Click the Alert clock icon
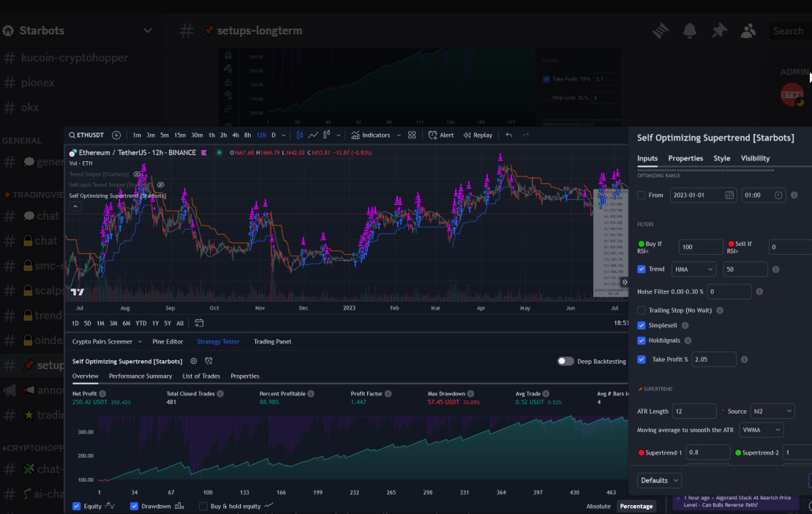Screen dimensions: 812x514 [433, 135]
